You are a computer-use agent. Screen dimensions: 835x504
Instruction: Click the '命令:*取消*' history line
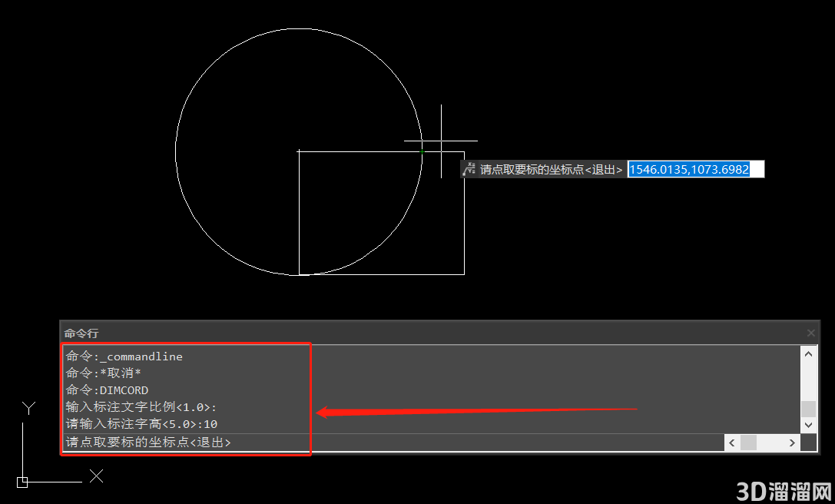point(103,373)
